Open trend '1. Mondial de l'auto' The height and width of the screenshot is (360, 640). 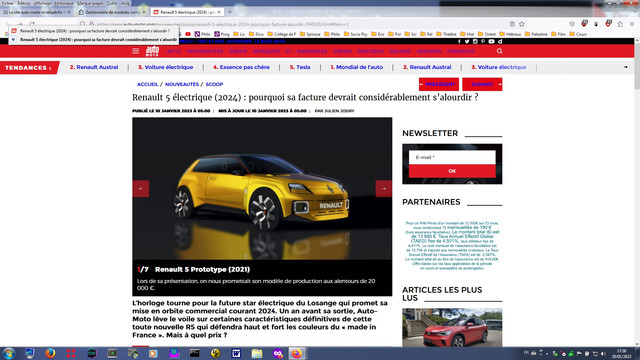(x=356, y=67)
